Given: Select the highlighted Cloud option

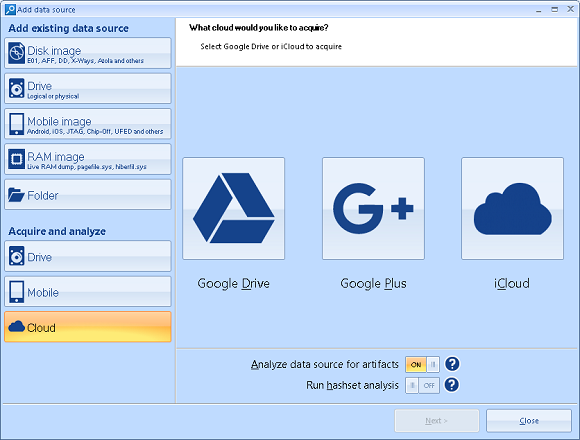Looking at the screenshot, I should (x=88, y=327).
